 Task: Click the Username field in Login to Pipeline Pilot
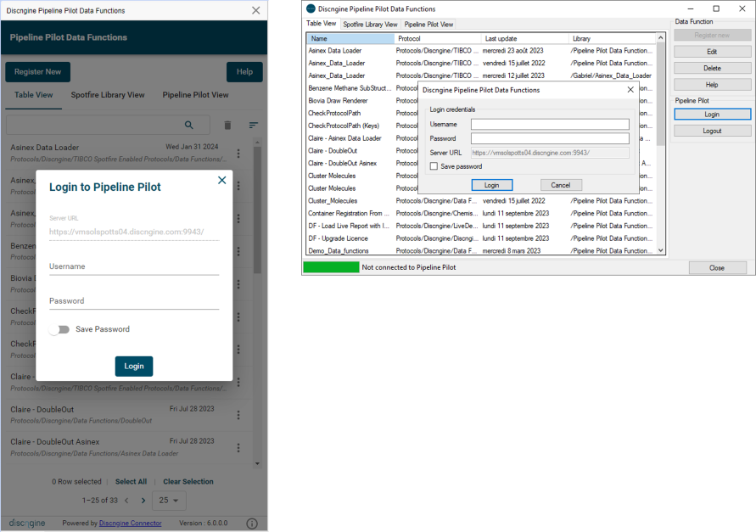[134, 266]
